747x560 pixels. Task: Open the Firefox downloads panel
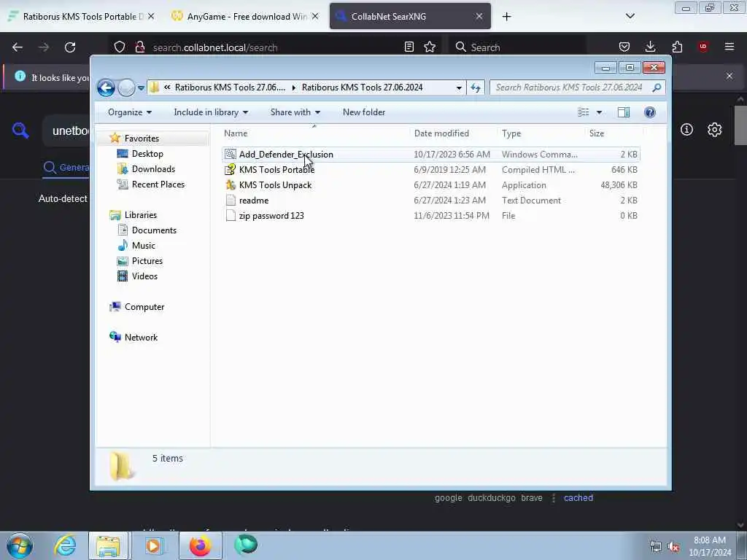point(650,47)
